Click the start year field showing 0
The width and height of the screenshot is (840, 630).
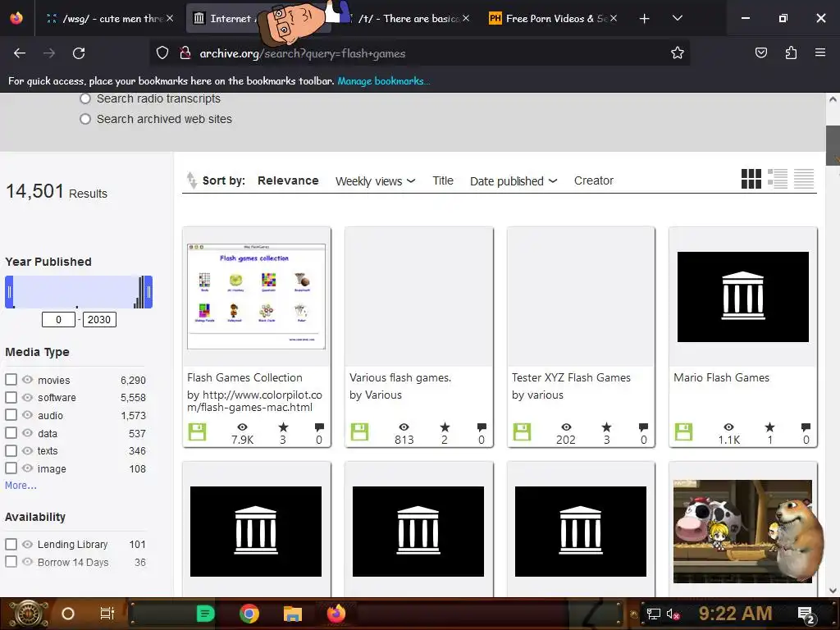(58, 319)
